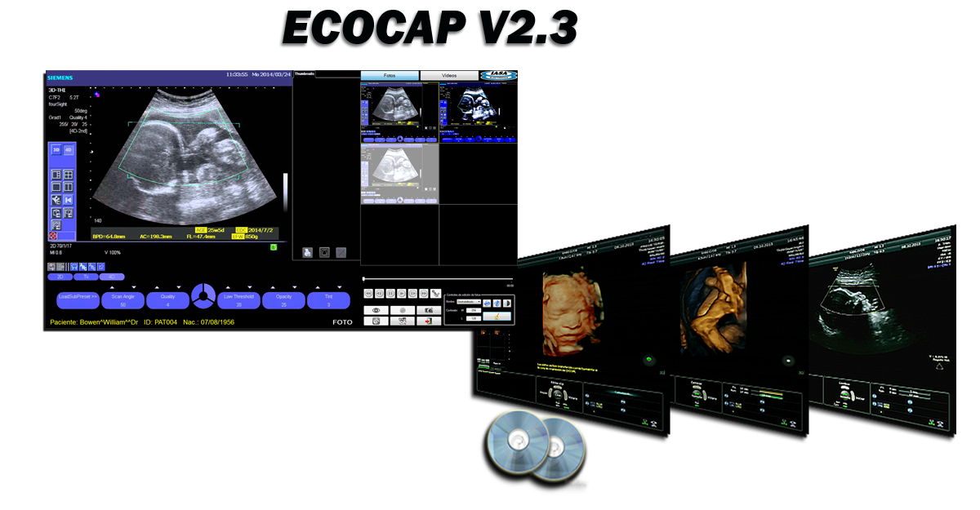Increase Low Threshold with up arrow
The width and height of the screenshot is (980, 510).
(x=227, y=287)
